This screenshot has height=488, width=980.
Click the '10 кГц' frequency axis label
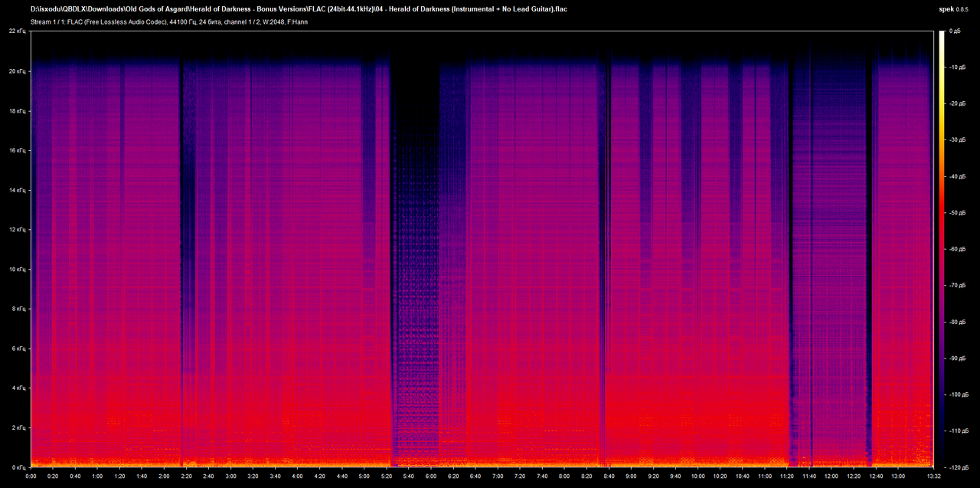(x=18, y=269)
